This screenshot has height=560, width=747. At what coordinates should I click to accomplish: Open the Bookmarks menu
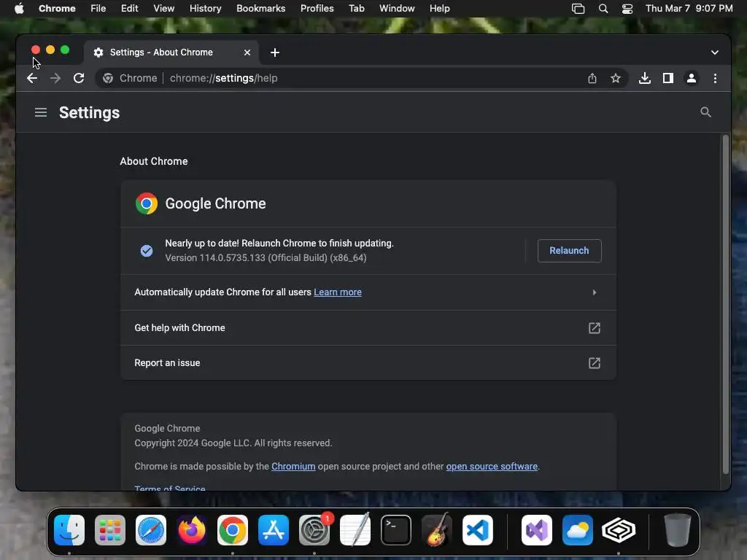pyautogui.click(x=260, y=9)
